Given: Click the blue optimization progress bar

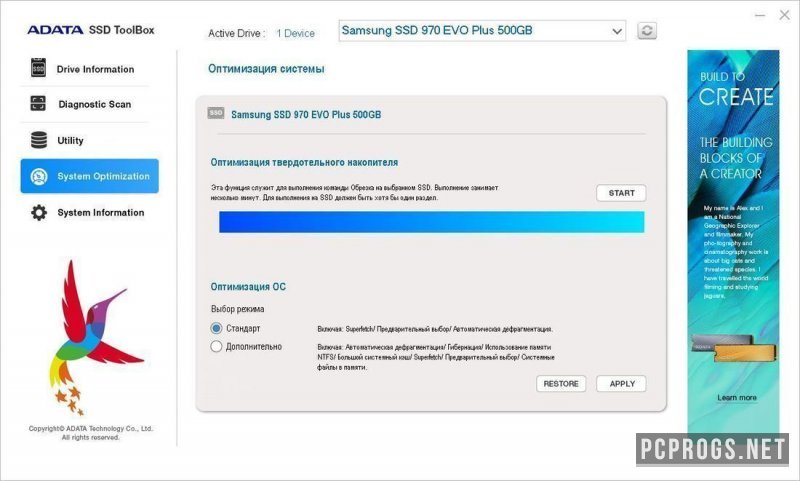Looking at the screenshot, I should 432,222.
